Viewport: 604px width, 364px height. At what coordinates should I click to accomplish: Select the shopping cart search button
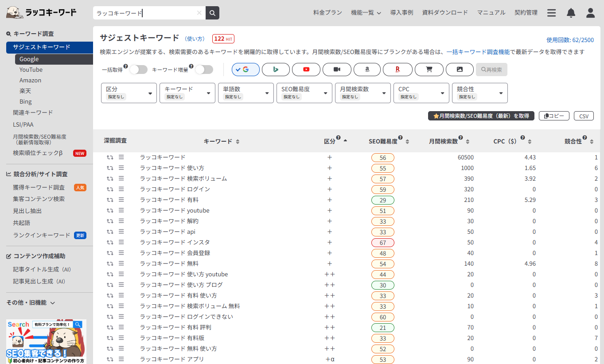click(429, 70)
